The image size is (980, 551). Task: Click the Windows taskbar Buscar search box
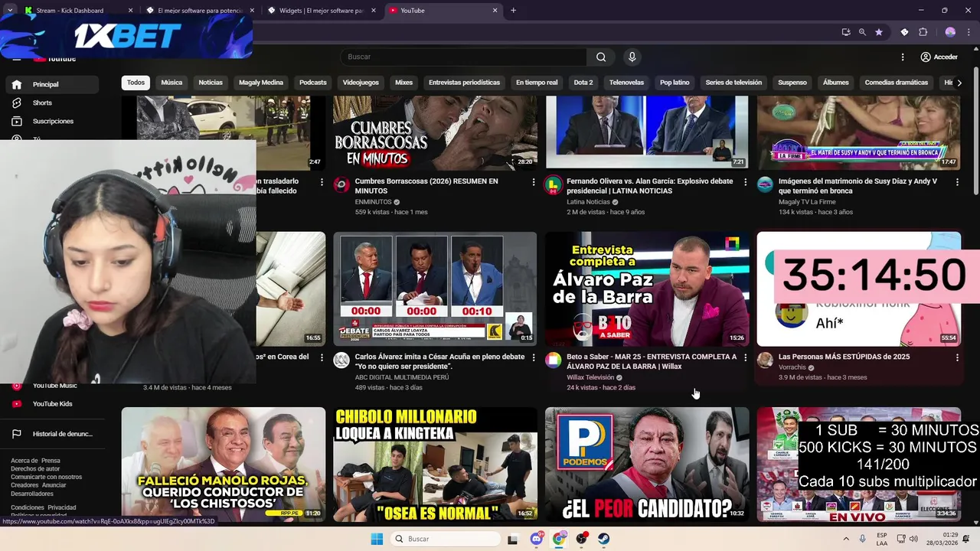[446, 539]
